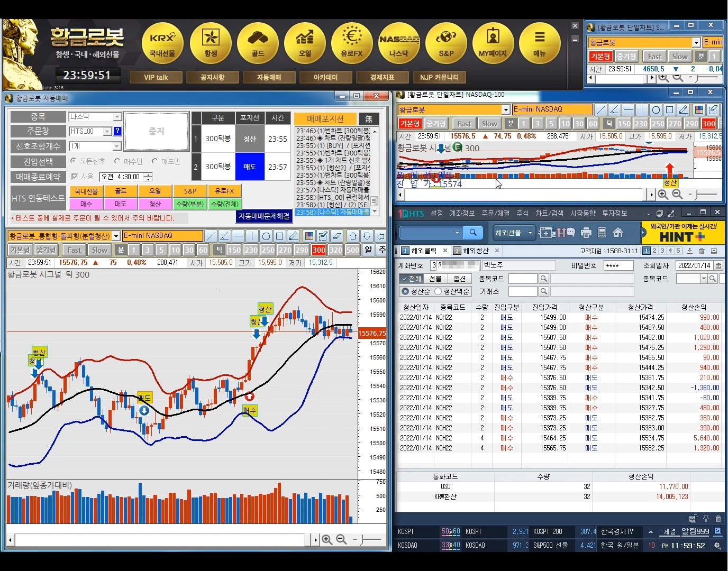Expand 황금로봇 dropdown in top-right small chart window

click(696, 42)
